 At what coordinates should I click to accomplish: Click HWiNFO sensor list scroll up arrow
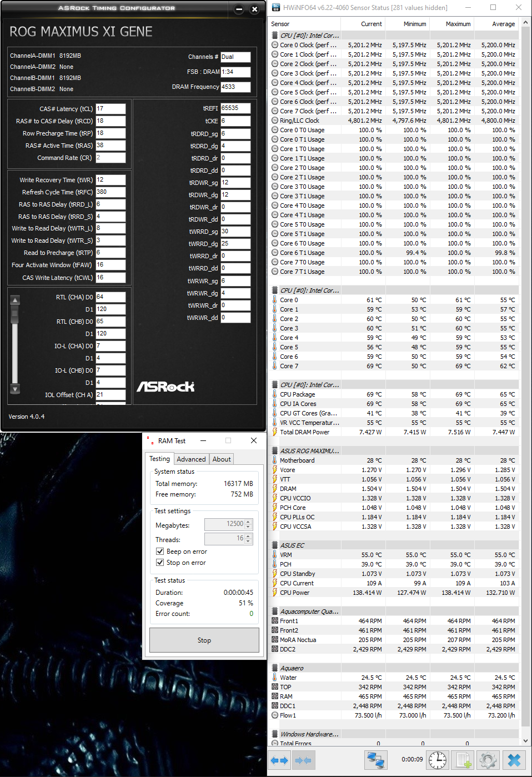point(526,24)
